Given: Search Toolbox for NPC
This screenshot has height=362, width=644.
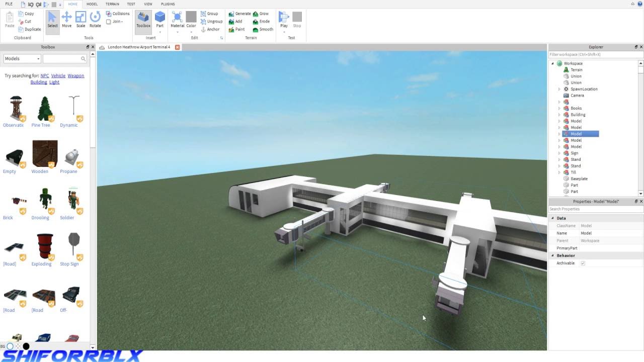Looking at the screenshot, I should point(45,76).
